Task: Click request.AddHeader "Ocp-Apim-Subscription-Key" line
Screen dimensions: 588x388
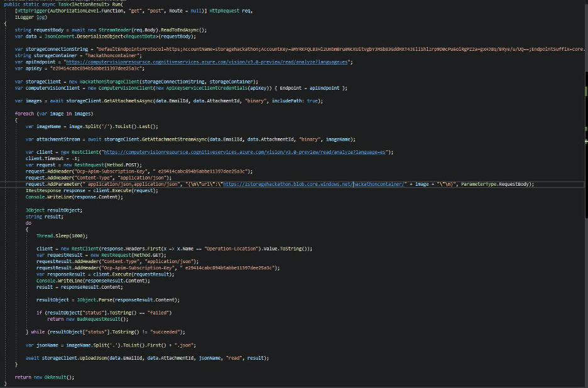Action: click(x=139, y=171)
